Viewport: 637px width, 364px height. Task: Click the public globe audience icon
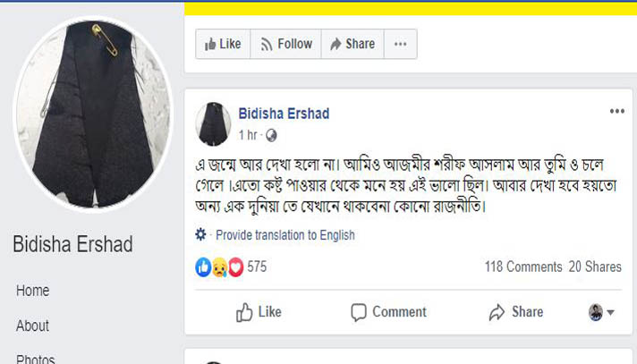(x=271, y=135)
